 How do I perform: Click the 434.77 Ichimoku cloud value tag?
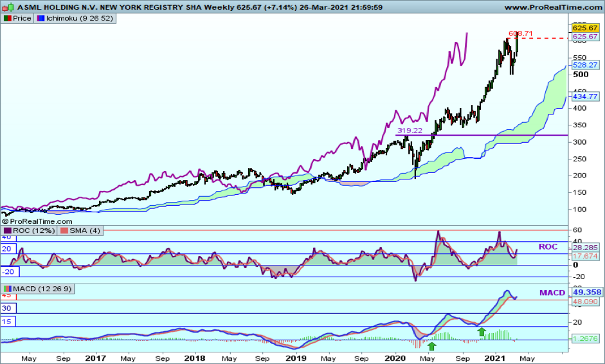click(x=585, y=96)
